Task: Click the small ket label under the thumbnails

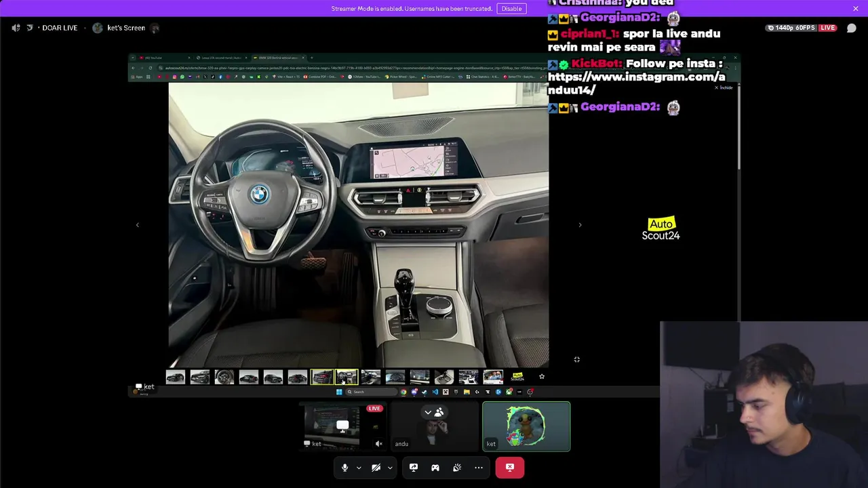Action: [x=145, y=387]
